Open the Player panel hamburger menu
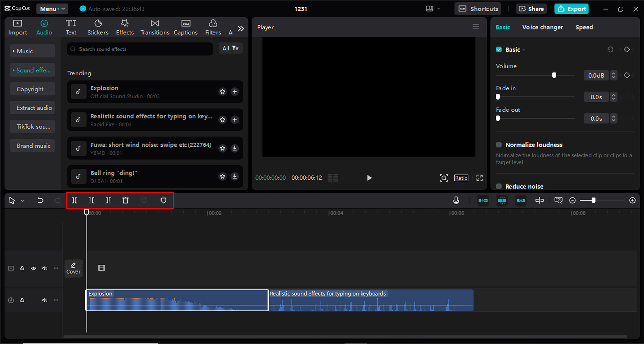The height and width of the screenshot is (344, 644). [x=476, y=27]
